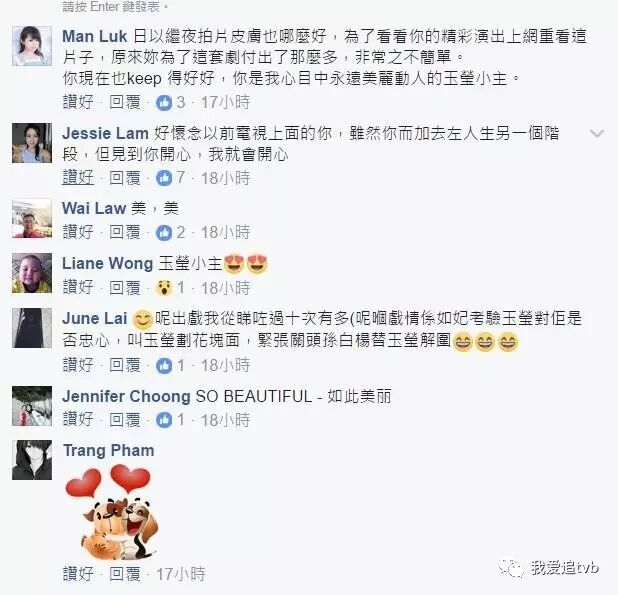Open June Lai's profile avatar

click(x=32, y=328)
